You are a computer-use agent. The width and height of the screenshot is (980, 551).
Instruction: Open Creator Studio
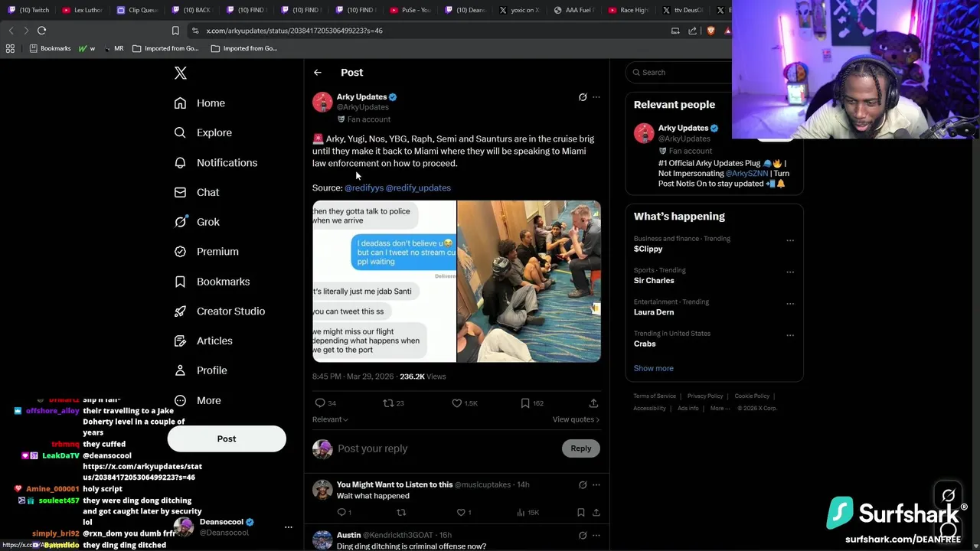pyautogui.click(x=219, y=311)
